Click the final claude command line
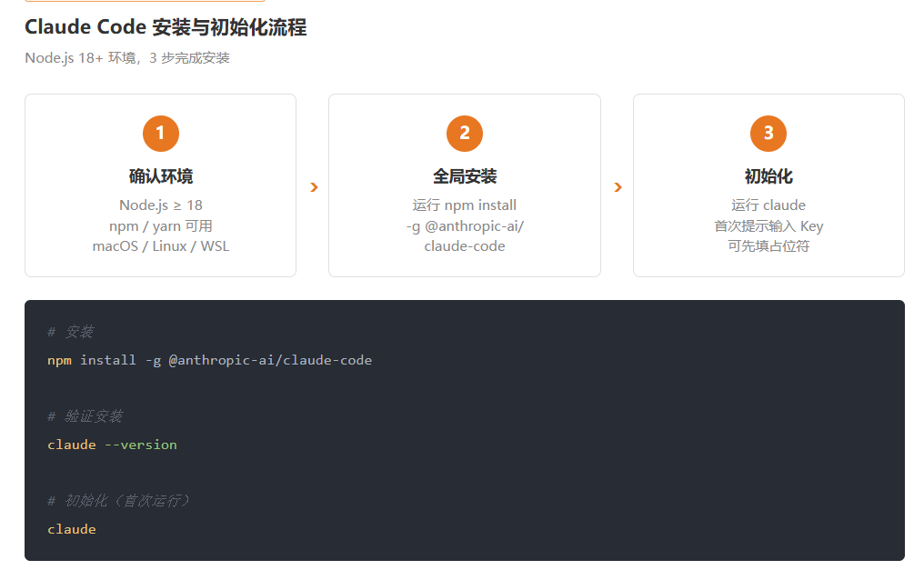 click(71, 529)
